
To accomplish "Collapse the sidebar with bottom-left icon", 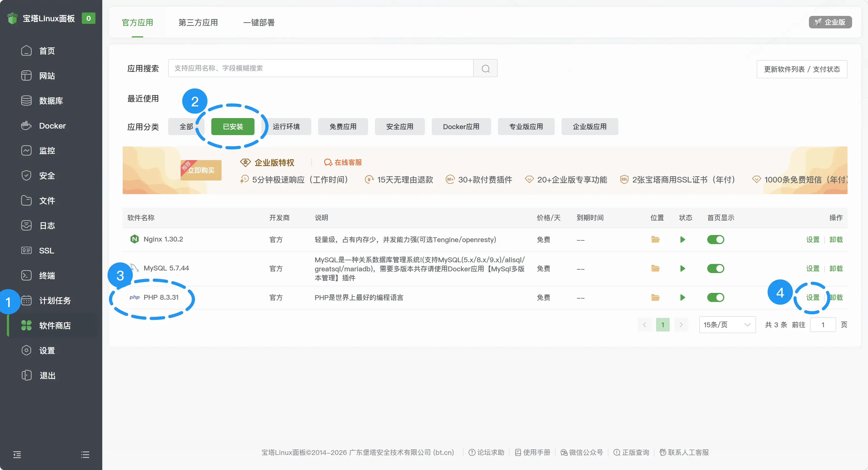I will tap(17, 454).
